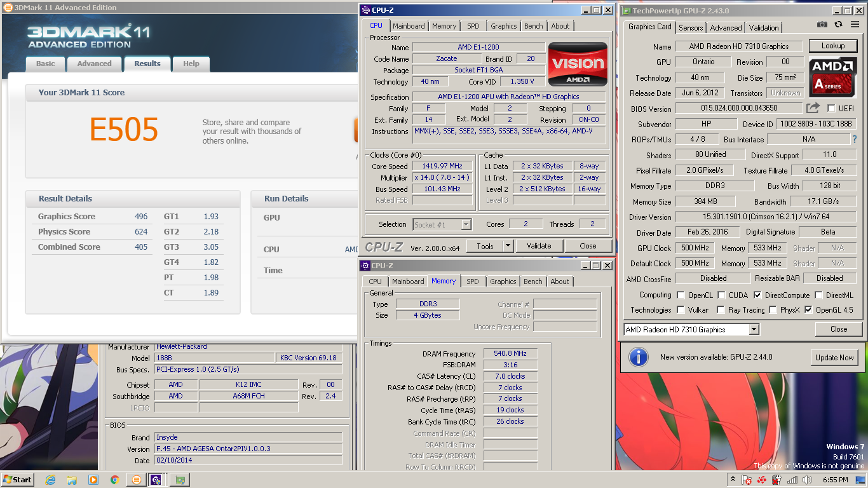Click the VISION AMD logo in CPU-Z

tap(578, 64)
